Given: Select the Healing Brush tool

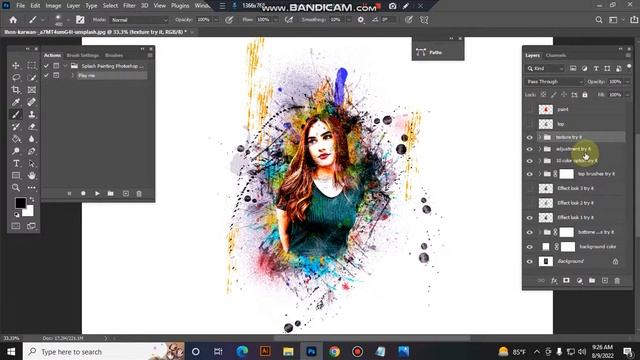Looking at the screenshot, I should [x=31, y=102].
